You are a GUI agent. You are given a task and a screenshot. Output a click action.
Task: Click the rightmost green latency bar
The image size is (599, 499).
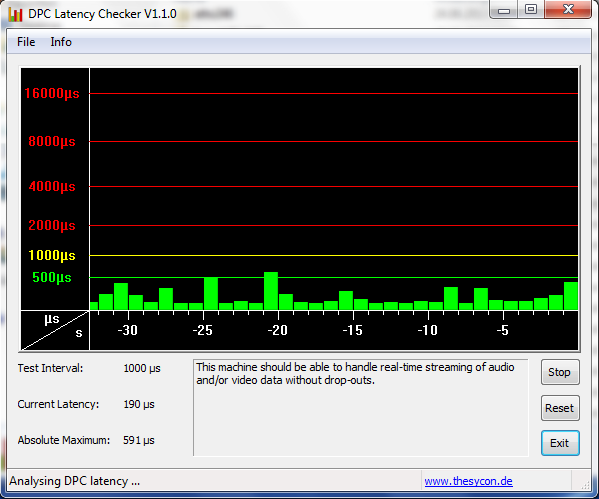point(571,296)
